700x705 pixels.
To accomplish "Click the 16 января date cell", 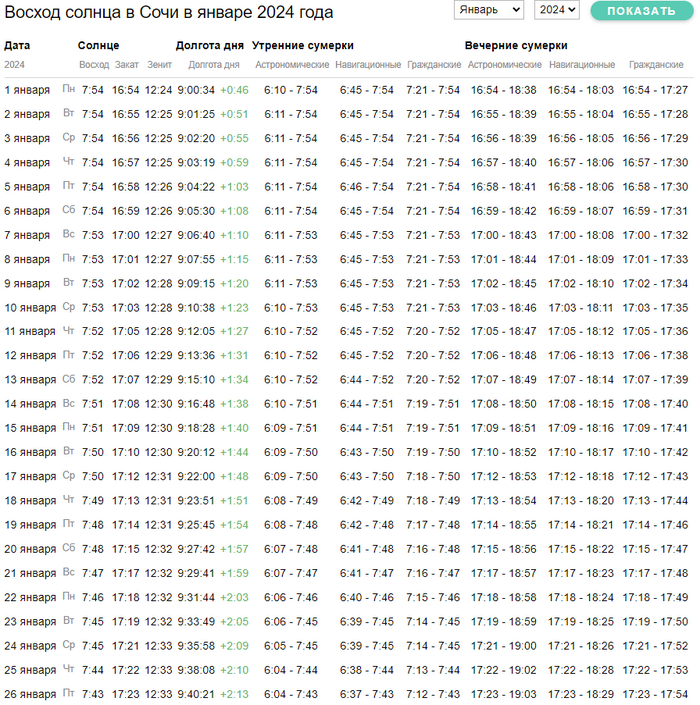I will 30,453.
